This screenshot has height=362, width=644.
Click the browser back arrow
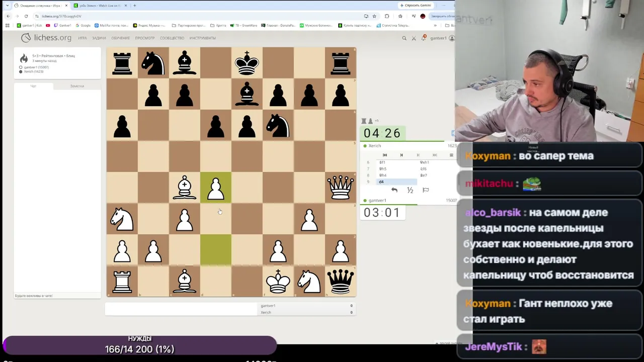(x=8, y=16)
